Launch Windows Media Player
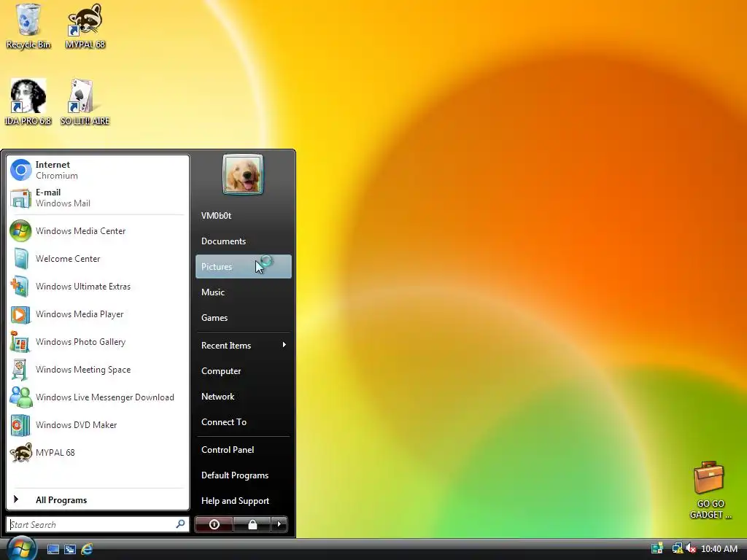This screenshot has height=560, width=747. pyautogui.click(x=98, y=314)
